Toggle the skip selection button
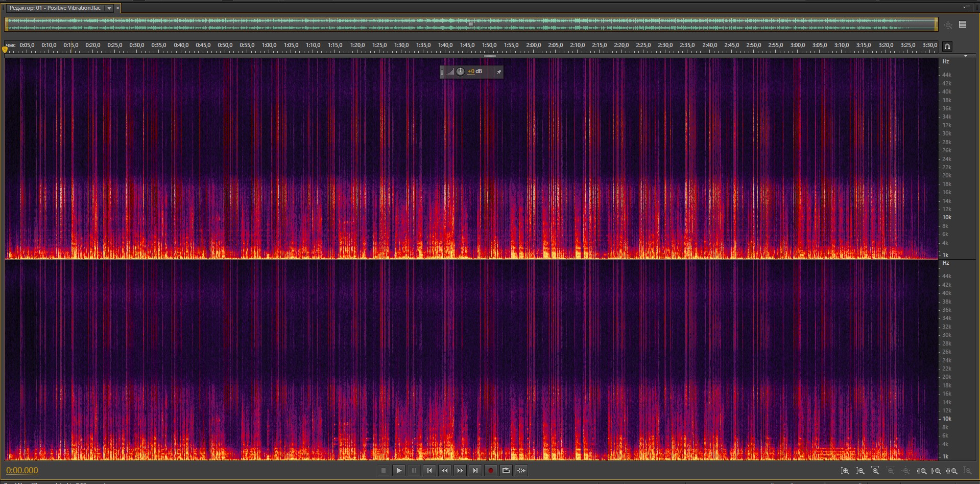980x484 pixels. (x=521, y=471)
